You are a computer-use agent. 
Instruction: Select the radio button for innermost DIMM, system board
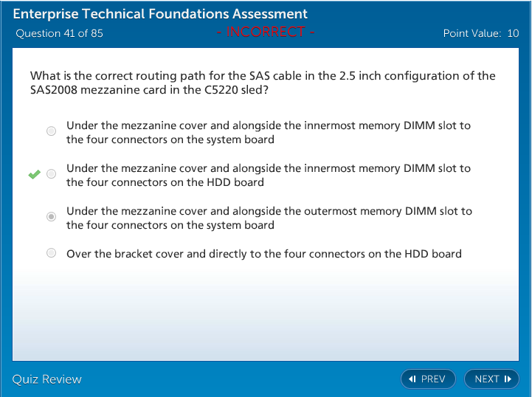click(x=51, y=131)
